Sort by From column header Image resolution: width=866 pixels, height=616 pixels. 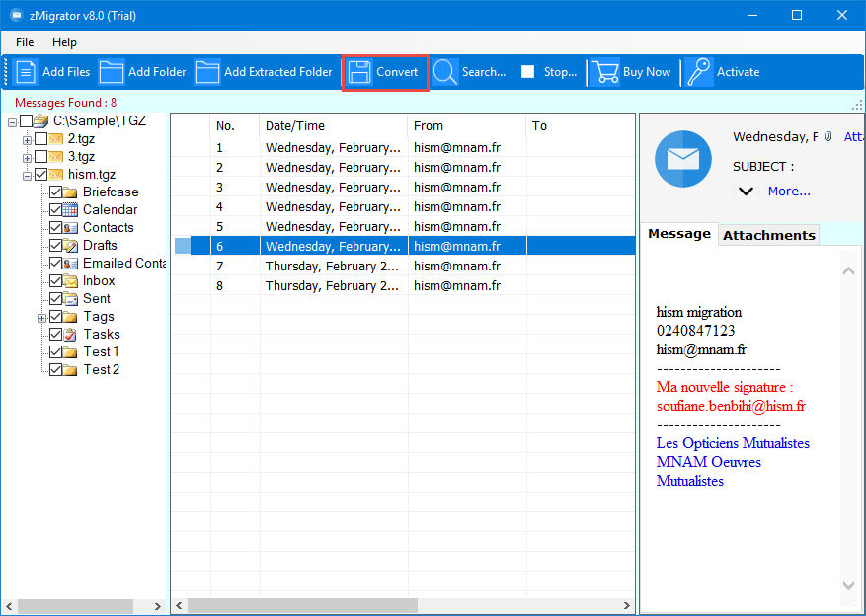coord(467,125)
